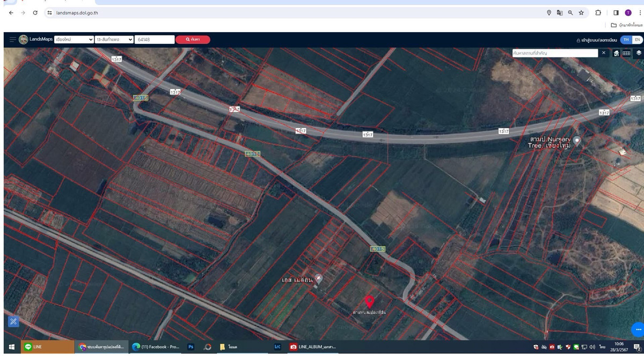
Task: Click the grid view icon on map
Action: click(x=626, y=53)
